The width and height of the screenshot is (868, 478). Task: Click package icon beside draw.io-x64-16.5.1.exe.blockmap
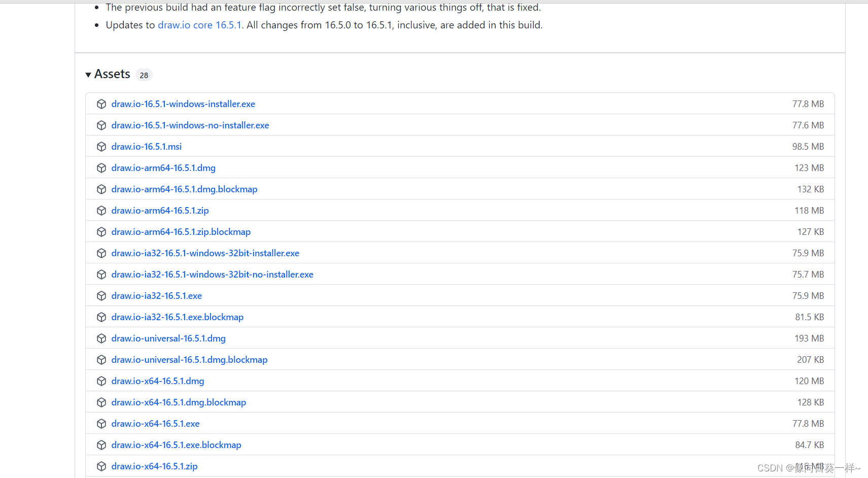coord(101,445)
